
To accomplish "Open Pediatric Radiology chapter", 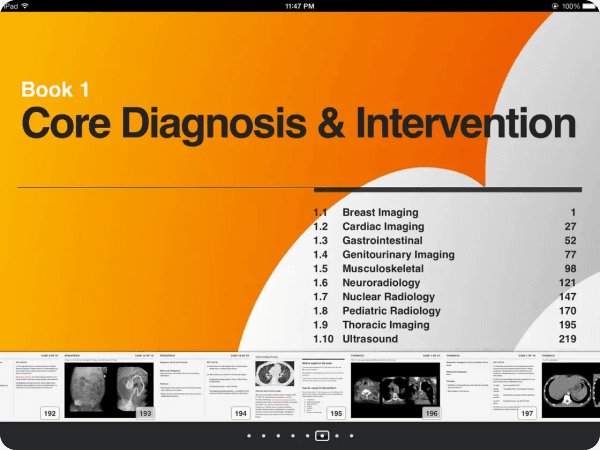I will pyautogui.click(x=391, y=311).
